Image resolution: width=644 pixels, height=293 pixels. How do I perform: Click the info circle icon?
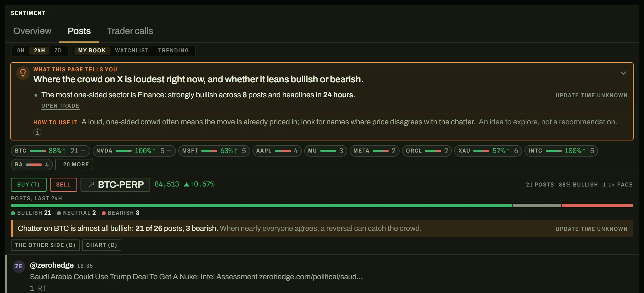click(x=37, y=132)
